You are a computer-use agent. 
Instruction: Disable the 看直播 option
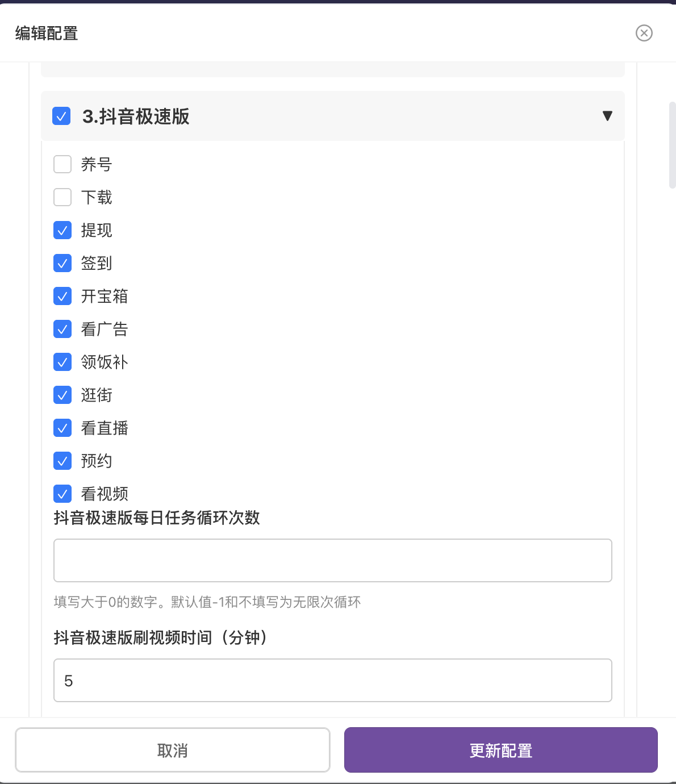[62, 428]
